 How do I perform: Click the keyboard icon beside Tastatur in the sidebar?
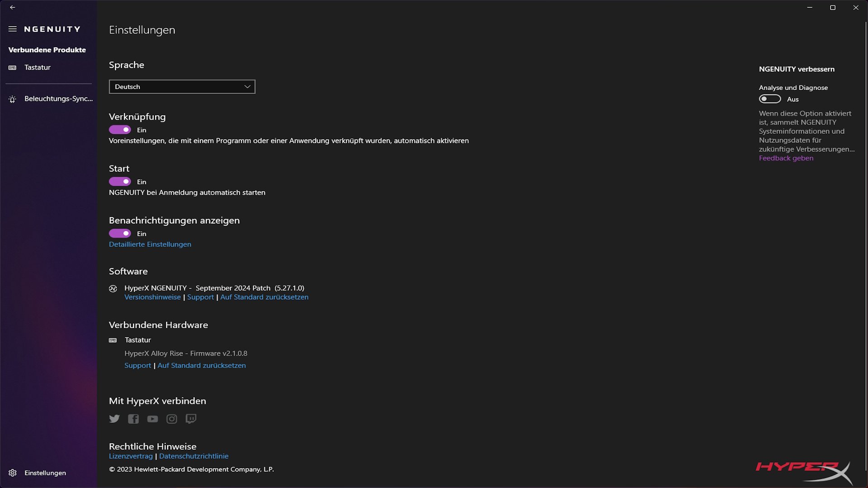coord(13,68)
